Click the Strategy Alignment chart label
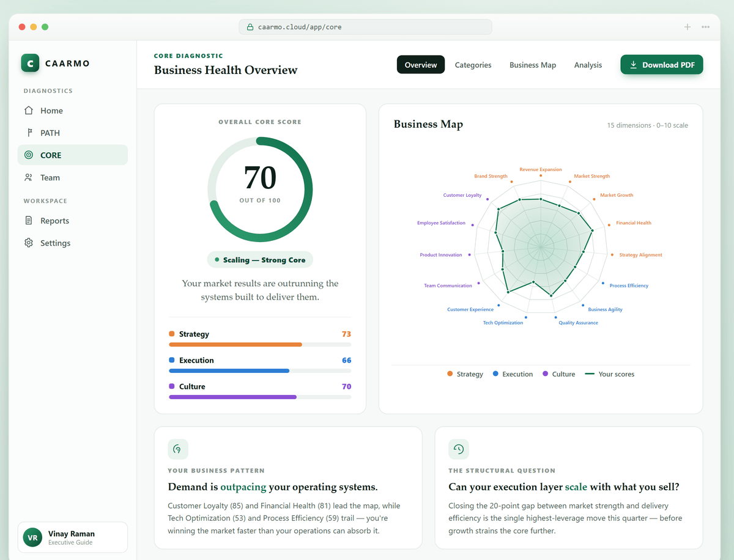Image resolution: width=734 pixels, height=560 pixels. pyautogui.click(x=640, y=255)
